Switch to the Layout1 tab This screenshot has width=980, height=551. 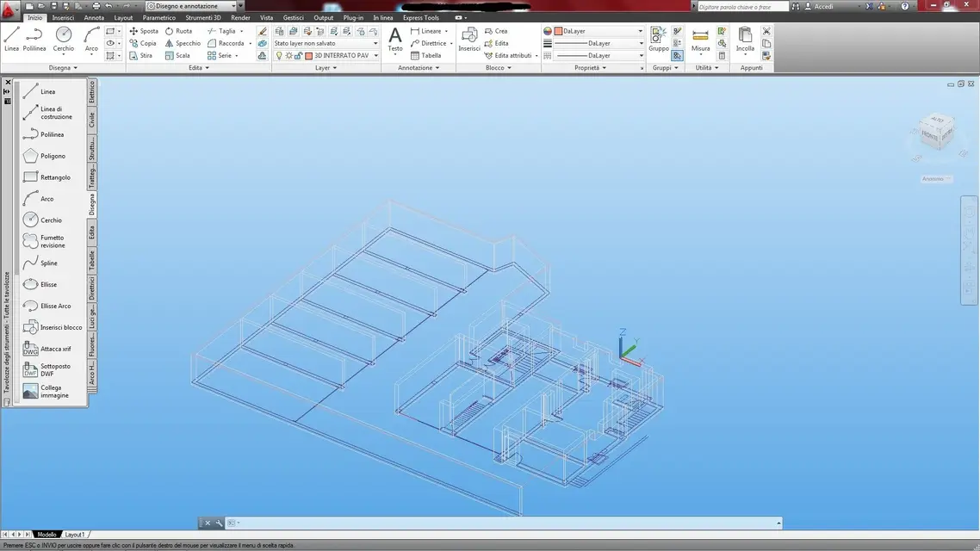(x=75, y=535)
